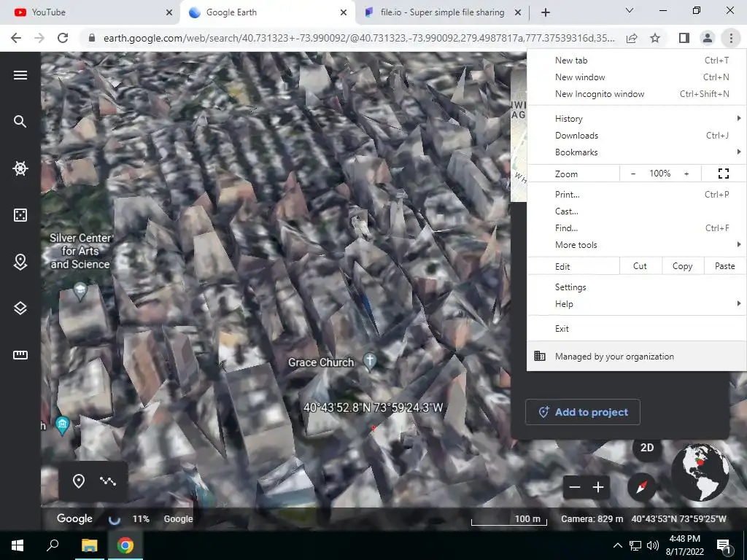747x560 pixels.
Task: Open the Chrome profile avatar
Action: pos(708,38)
